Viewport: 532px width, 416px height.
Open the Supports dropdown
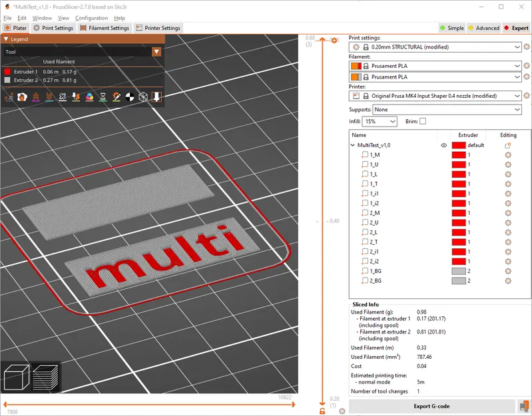tap(447, 110)
